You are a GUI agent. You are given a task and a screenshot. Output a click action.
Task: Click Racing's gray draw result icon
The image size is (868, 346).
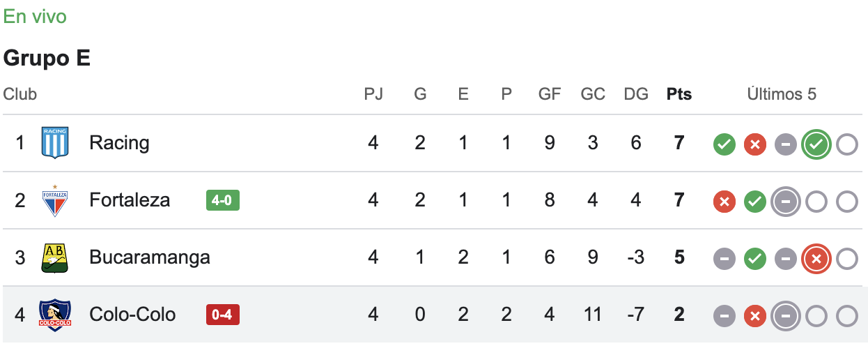(786, 145)
